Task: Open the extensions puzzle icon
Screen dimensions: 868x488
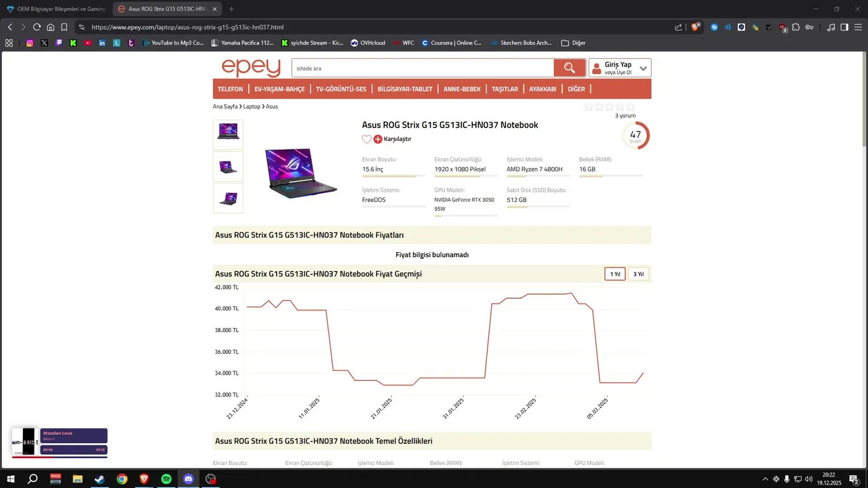Action: point(796,27)
